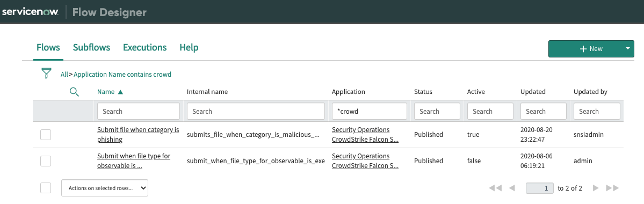
Task: Click the Active value true
Action: point(473,135)
